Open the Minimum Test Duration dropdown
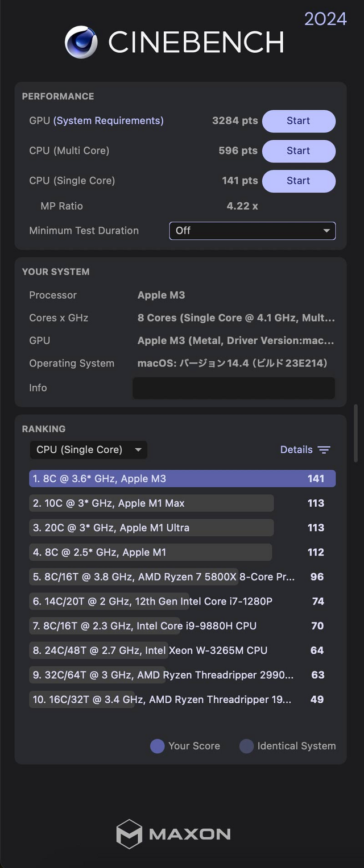364x868 pixels. click(253, 231)
